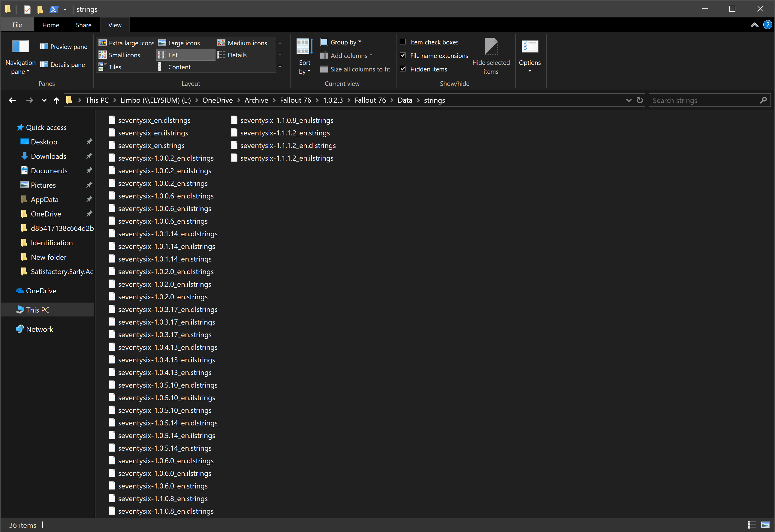Switch to the Home ribbon tab

[50, 25]
